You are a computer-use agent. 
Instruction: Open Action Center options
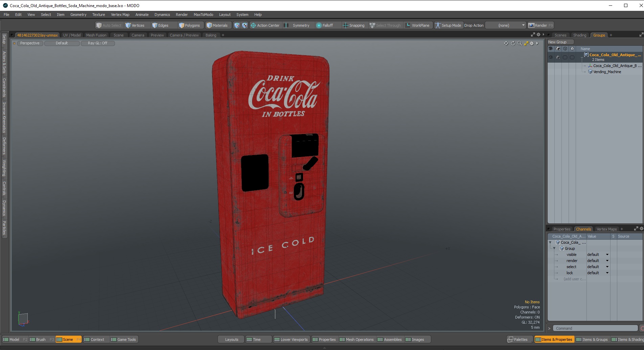pyautogui.click(x=265, y=25)
